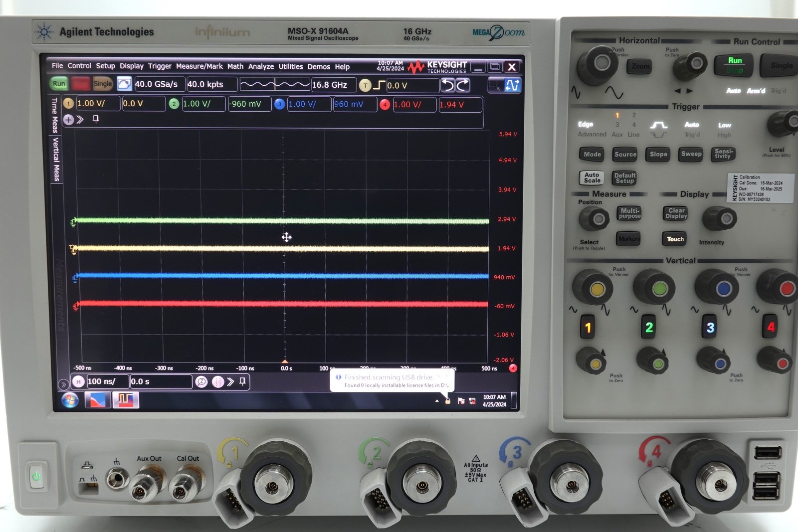Click the round dotted grid icon
The image size is (798, 532).
coord(218,382)
